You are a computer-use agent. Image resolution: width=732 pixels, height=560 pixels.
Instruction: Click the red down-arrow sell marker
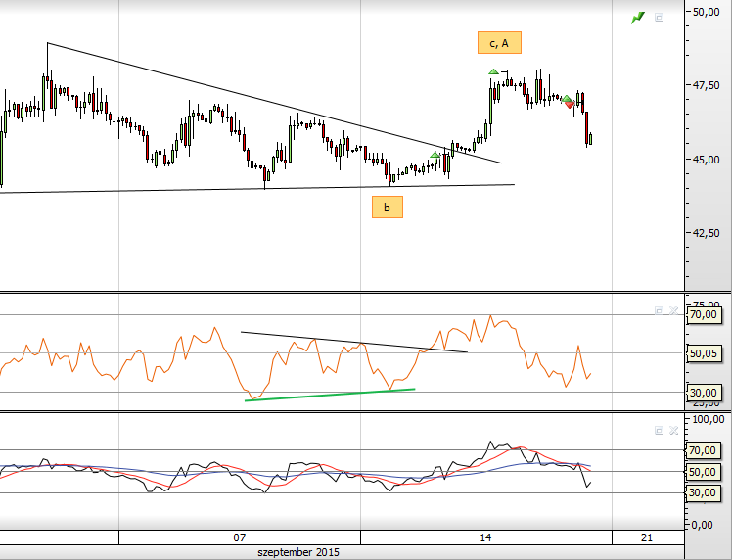(x=570, y=106)
